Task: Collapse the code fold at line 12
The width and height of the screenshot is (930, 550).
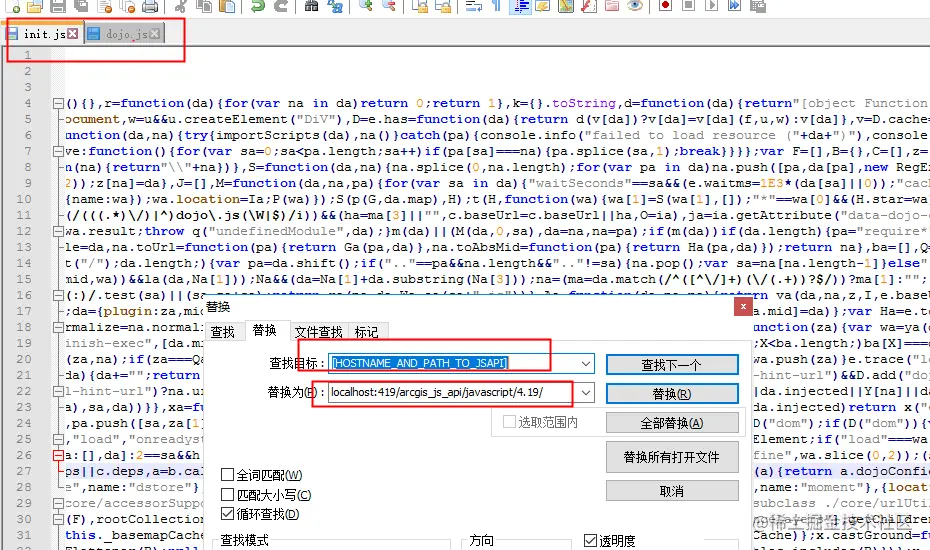Action: (58, 231)
